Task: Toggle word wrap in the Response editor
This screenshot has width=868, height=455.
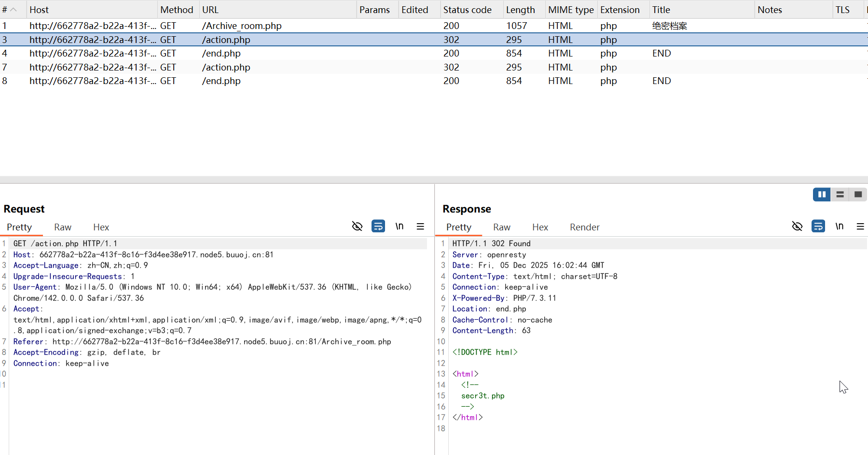Action: pyautogui.click(x=818, y=226)
